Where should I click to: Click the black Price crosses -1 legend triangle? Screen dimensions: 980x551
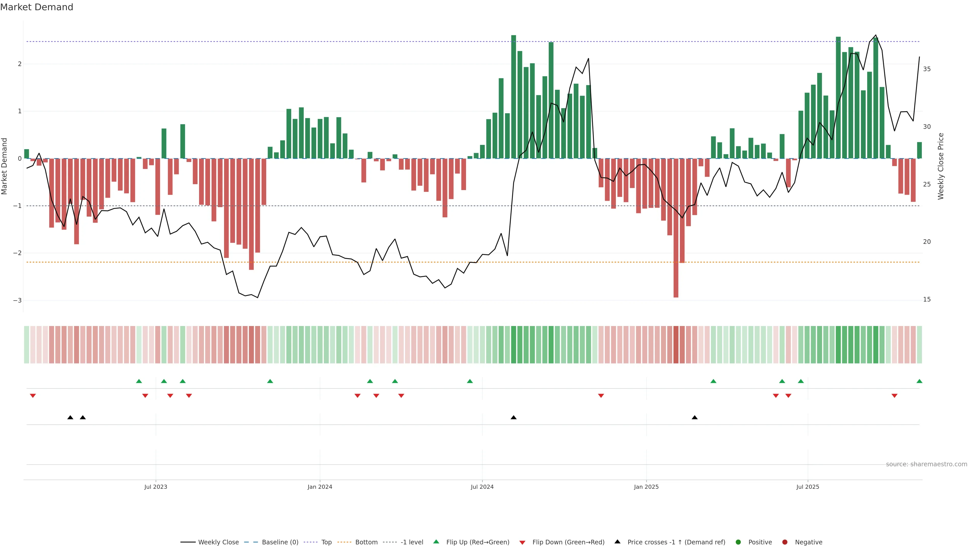pyautogui.click(x=617, y=542)
